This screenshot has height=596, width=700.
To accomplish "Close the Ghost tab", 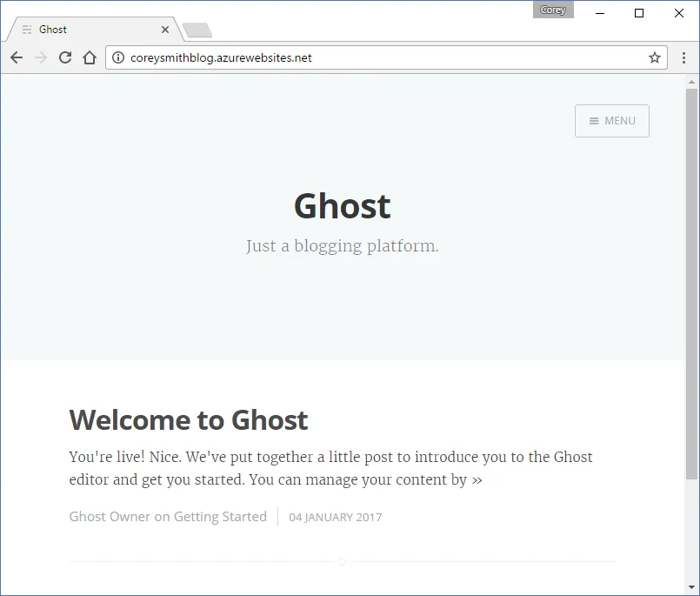I will coord(165,30).
